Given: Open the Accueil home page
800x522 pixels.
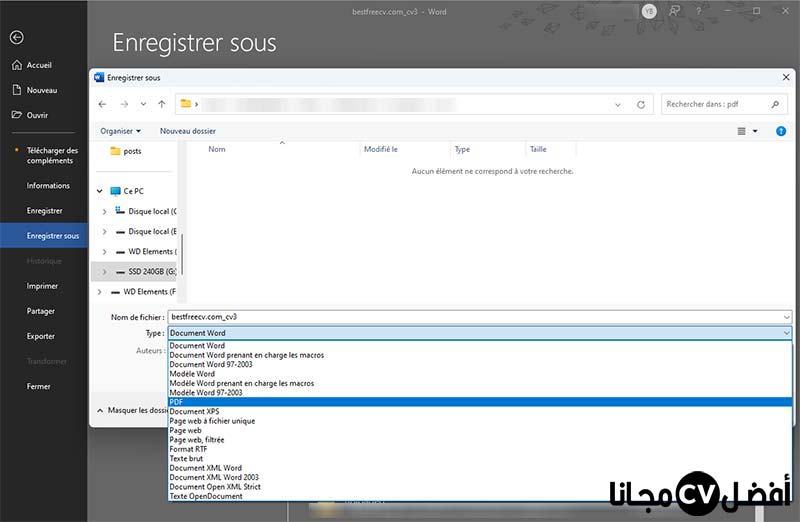Looking at the screenshot, I should click(32, 65).
